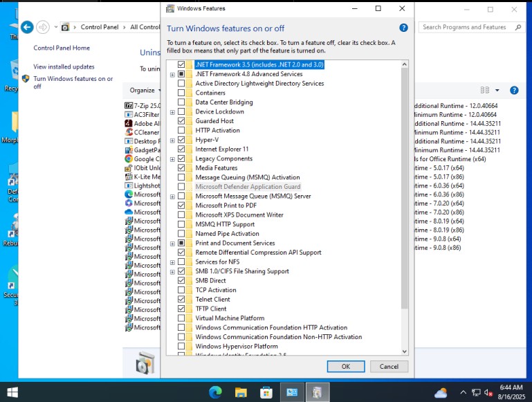The height and width of the screenshot is (402, 532).
Task: Open View installed updates link
Action: click(x=64, y=67)
